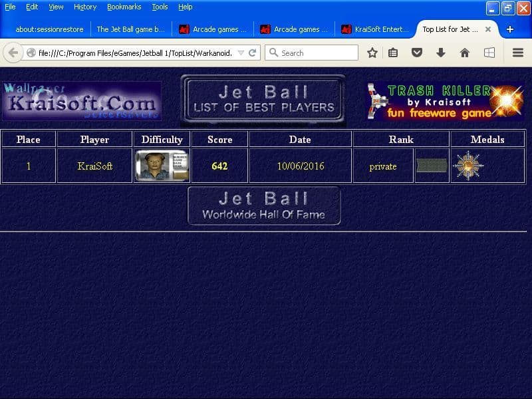Click the star medal icon

click(x=468, y=166)
